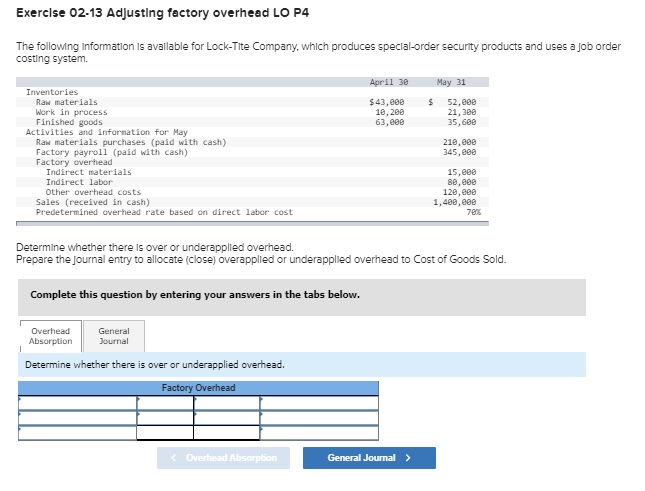645x491 pixels.
Task: Click the April 30 column header
Action: click(389, 82)
